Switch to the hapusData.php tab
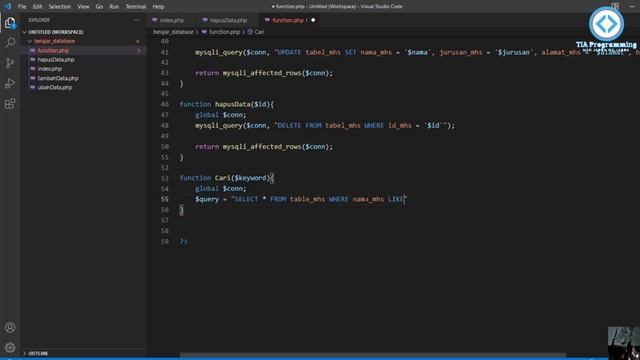The image size is (640, 360). pos(229,20)
